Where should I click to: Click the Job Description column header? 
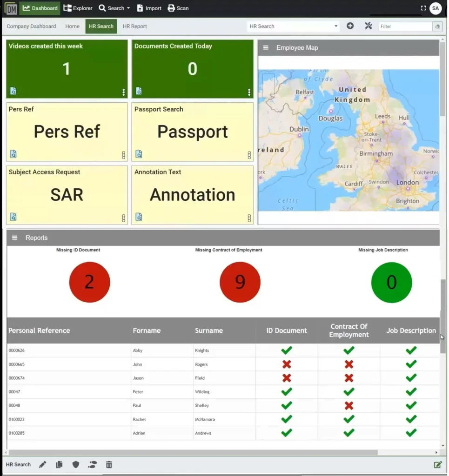411,331
